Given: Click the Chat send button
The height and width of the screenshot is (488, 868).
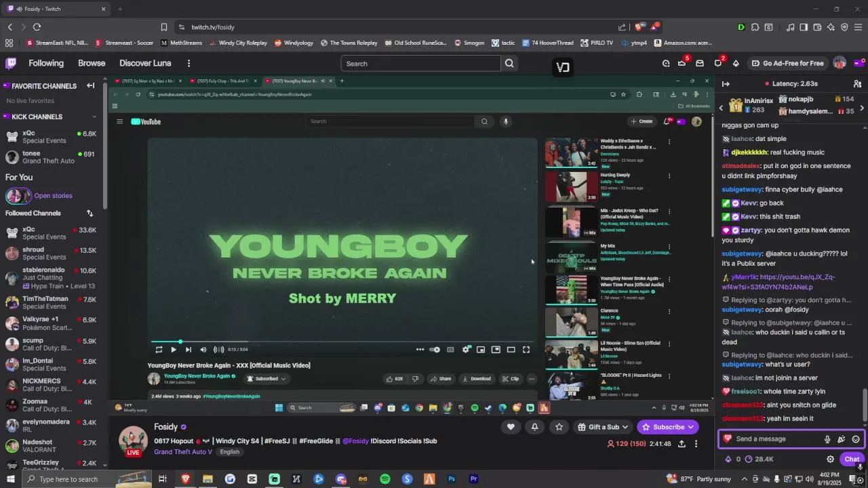Looking at the screenshot, I should pos(852,459).
